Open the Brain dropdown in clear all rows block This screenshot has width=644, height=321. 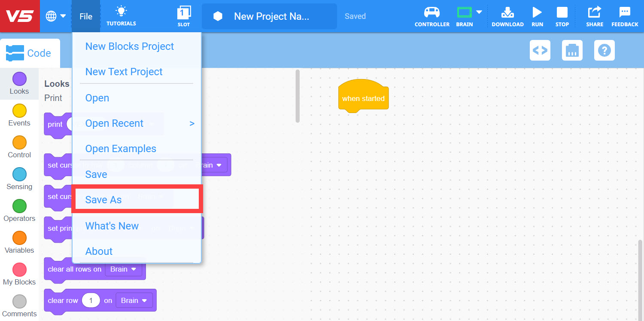(x=123, y=269)
